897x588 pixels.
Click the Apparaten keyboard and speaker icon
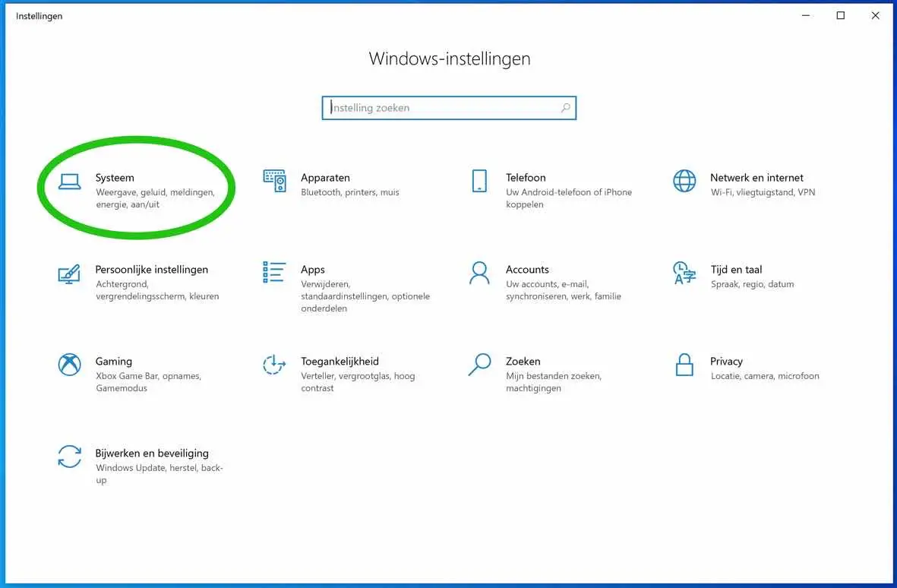[275, 181]
